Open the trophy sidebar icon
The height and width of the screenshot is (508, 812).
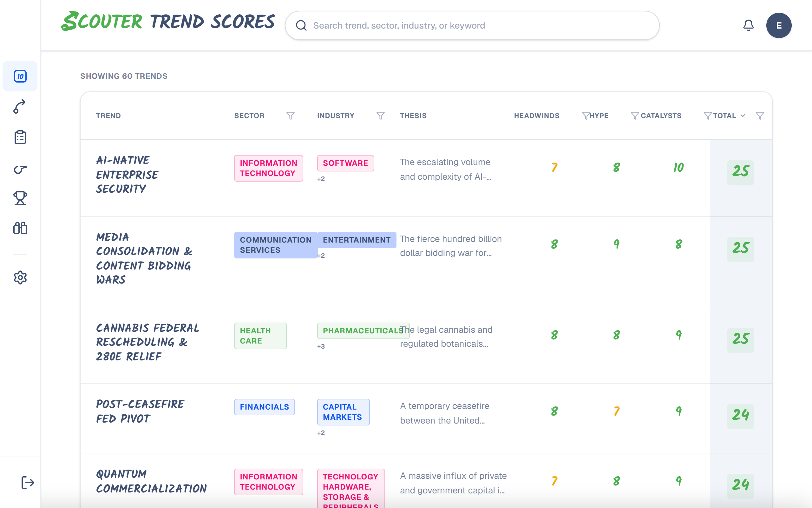click(x=20, y=198)
